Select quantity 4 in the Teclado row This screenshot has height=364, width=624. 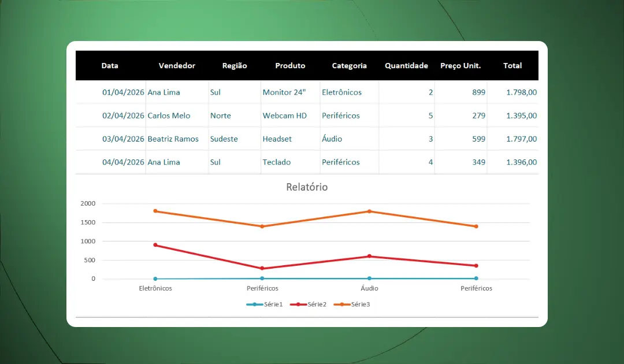(x=430, y=162)
